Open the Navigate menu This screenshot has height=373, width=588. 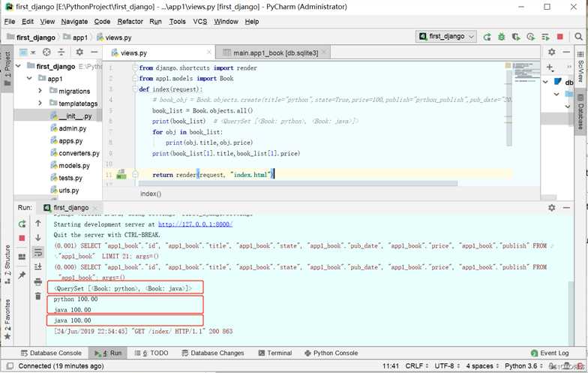74,21
